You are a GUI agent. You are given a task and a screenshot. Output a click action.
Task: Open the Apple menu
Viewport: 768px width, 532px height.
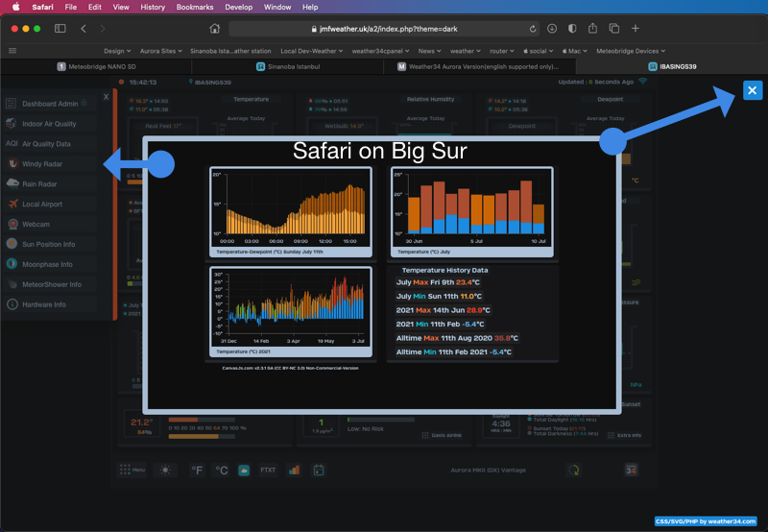click(x=15, y=7)
